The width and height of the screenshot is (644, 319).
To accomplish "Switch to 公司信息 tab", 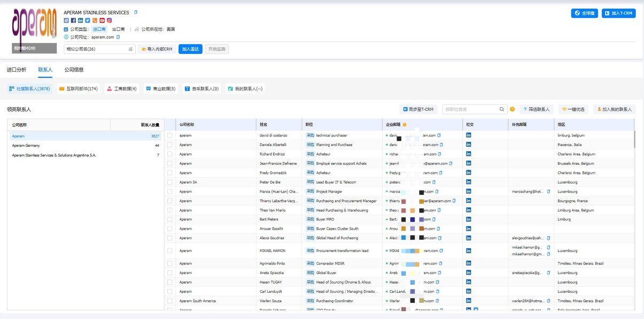I will tap(74, 70).
